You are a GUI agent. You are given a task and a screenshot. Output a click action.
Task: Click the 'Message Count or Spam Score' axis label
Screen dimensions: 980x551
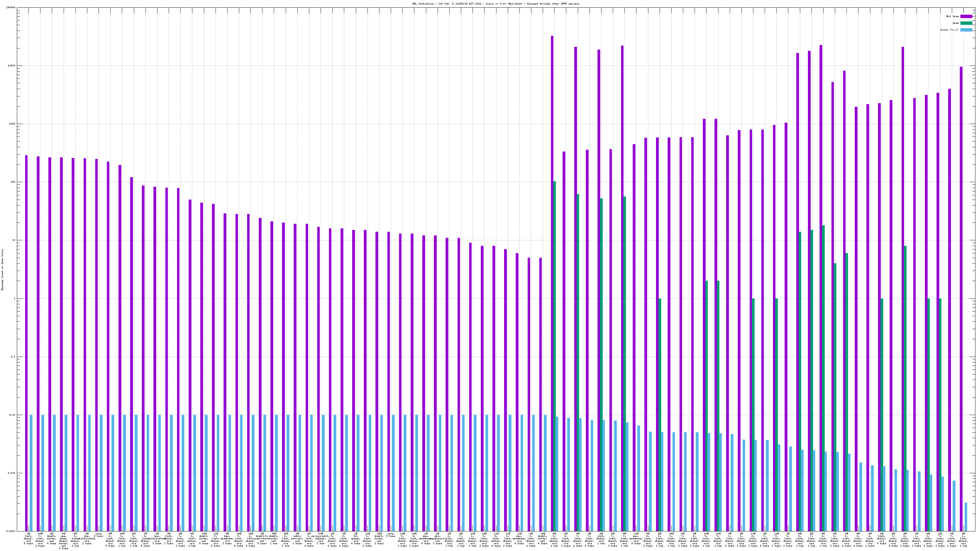click(x=2, y=270)
